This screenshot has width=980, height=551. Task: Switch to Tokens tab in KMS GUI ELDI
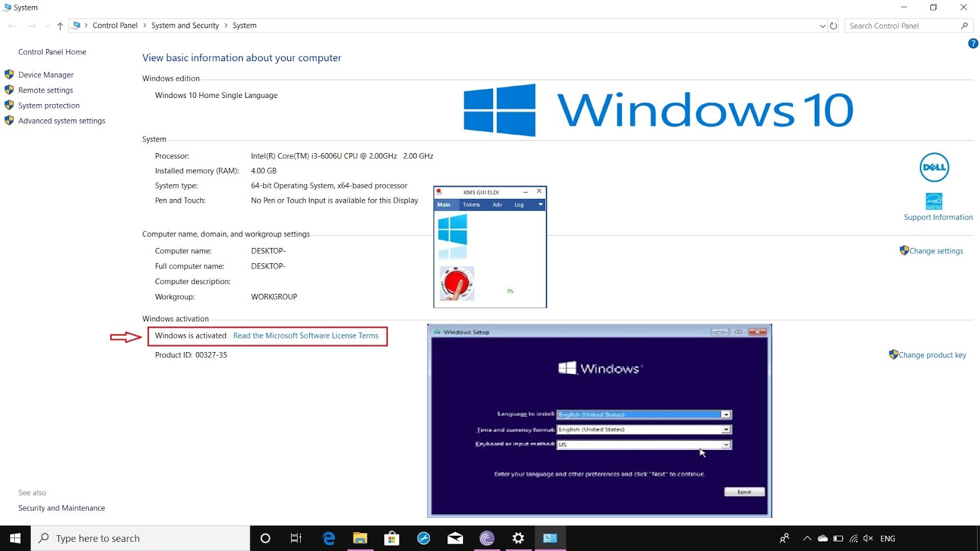tap(471, 205)
